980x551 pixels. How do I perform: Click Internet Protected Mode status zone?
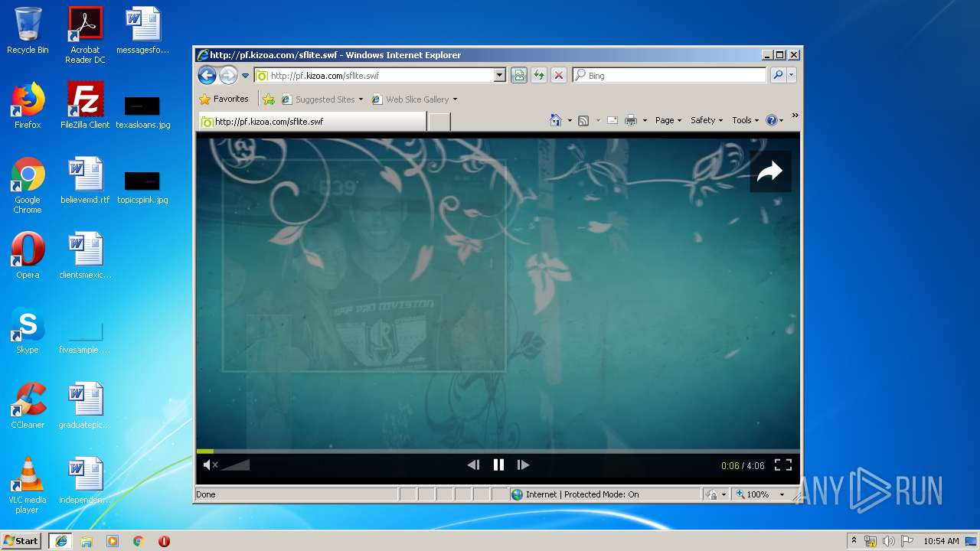(x=605, y=494)
